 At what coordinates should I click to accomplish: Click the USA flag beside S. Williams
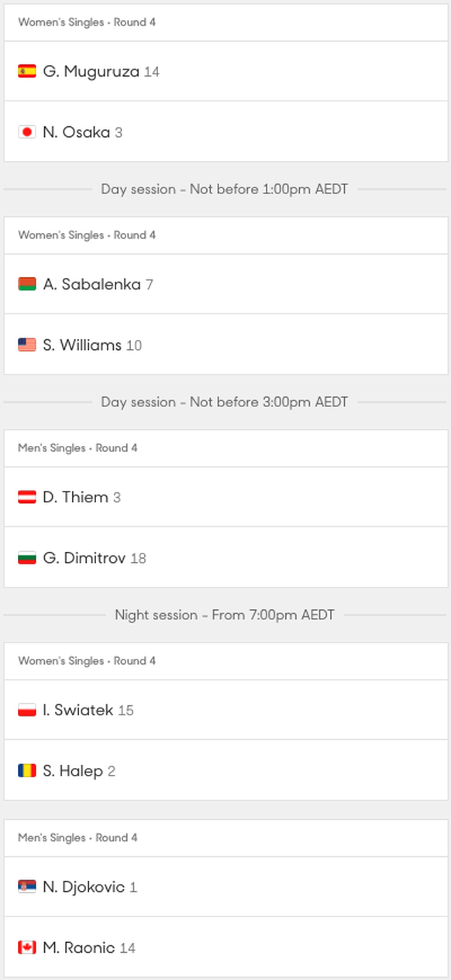pos(27,345)
